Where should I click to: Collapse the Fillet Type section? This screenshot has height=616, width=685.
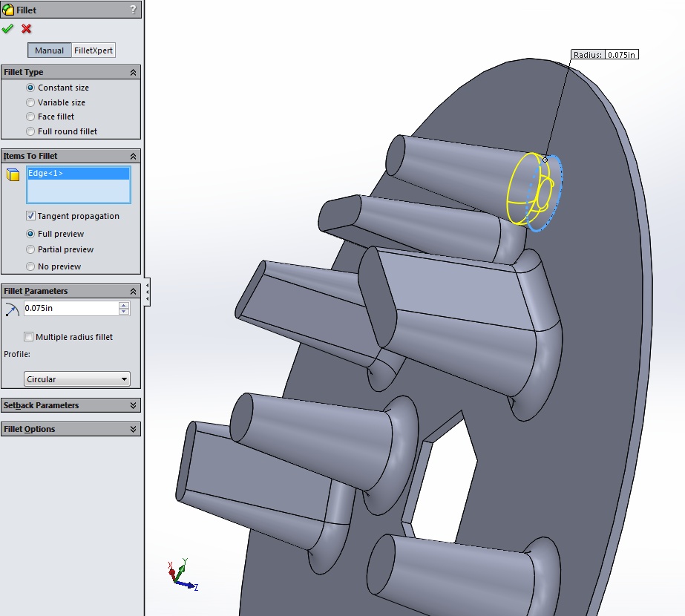pos(134,73)
